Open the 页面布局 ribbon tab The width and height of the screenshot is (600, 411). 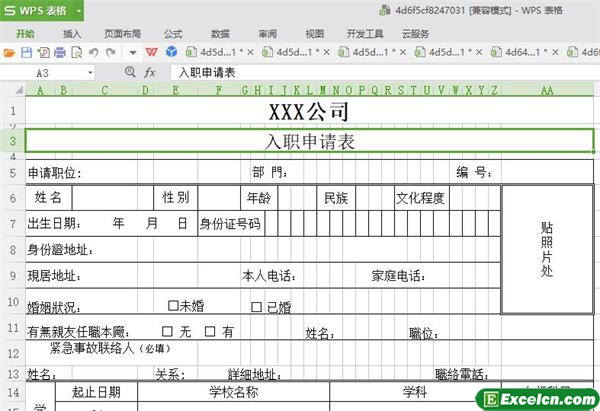click(122, 34)
